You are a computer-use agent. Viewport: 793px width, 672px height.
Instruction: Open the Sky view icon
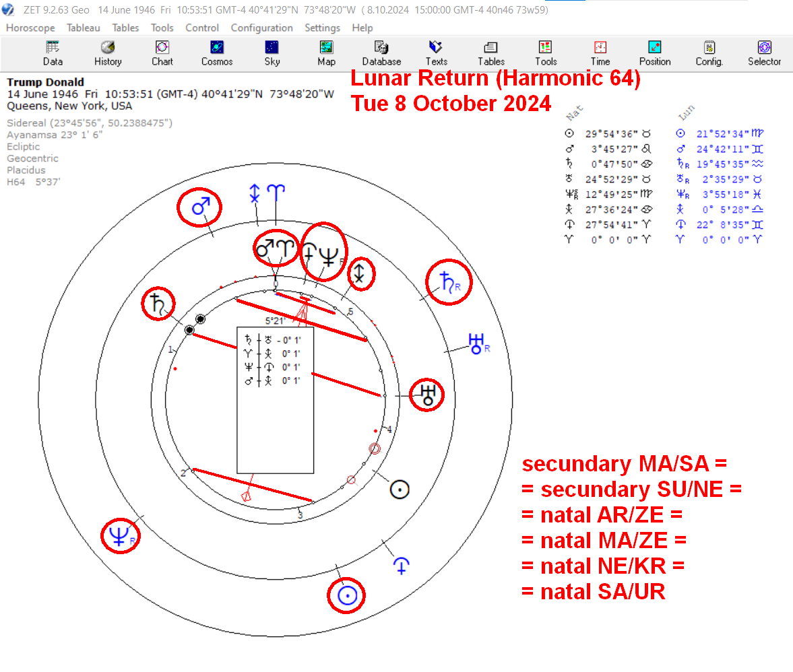coord(272,54)
